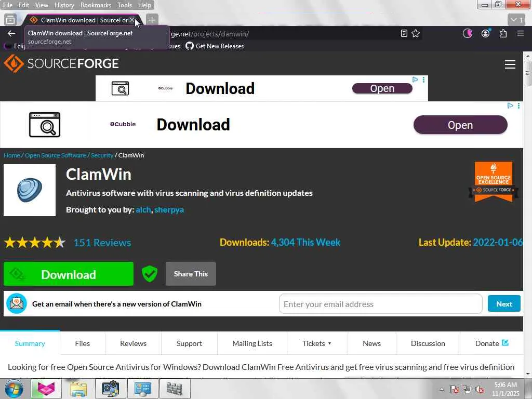This screenshot has height=399, width=532.
Task: Click the SourceForge logo
Action: pyautogui.click(x=61, y=63)
